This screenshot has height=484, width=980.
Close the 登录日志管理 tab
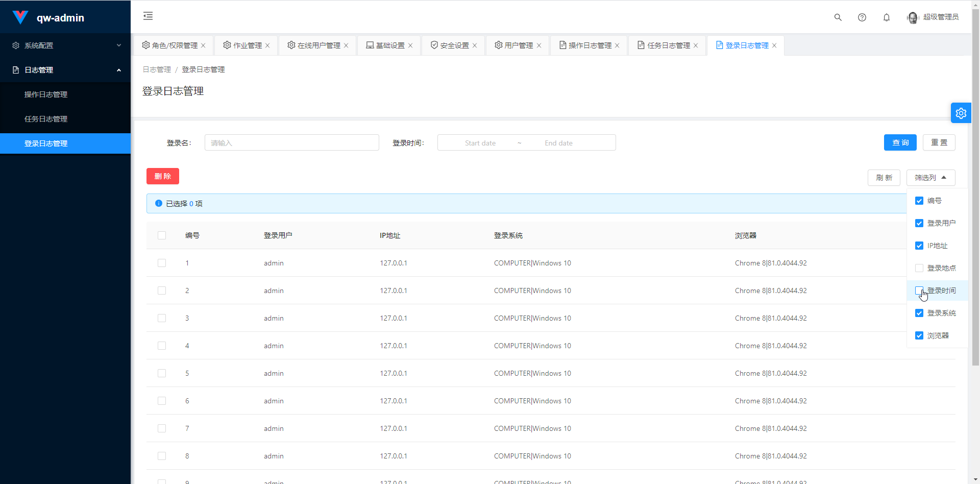click(774, 45)
